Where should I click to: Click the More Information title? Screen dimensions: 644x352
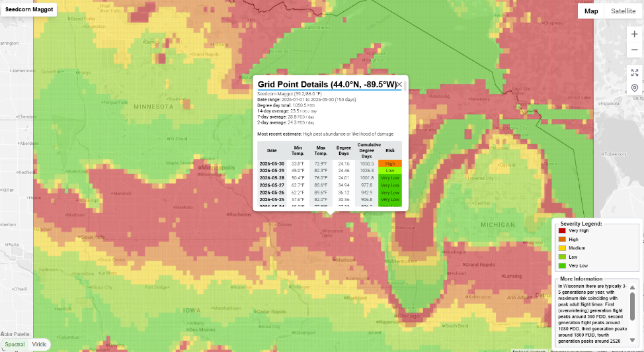581,279
